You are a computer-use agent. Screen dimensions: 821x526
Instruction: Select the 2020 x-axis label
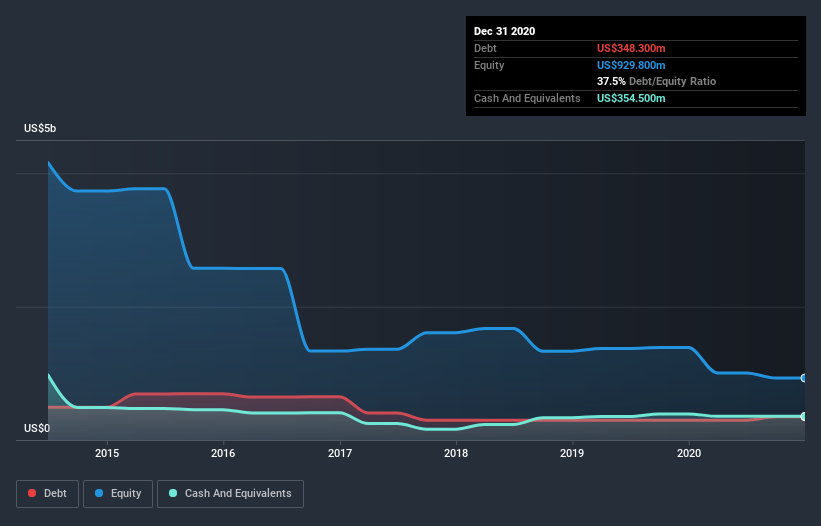[x=689, y=453]
